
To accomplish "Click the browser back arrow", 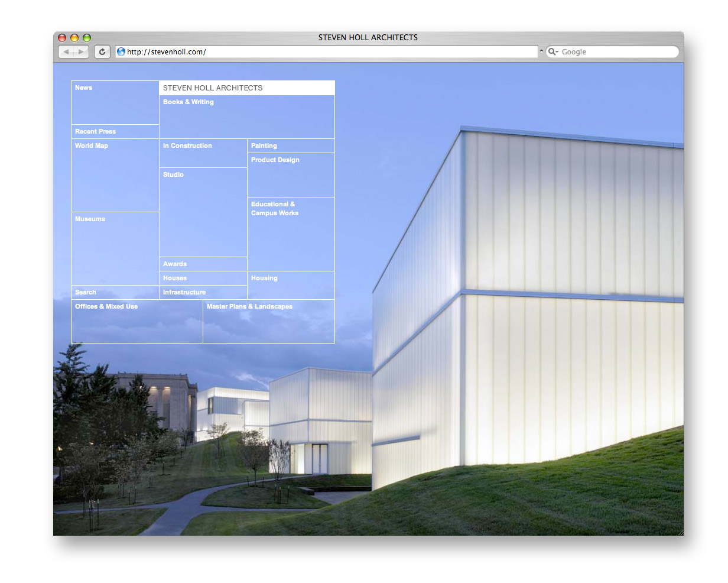I will pyautogui.click(x=66, y=52).
